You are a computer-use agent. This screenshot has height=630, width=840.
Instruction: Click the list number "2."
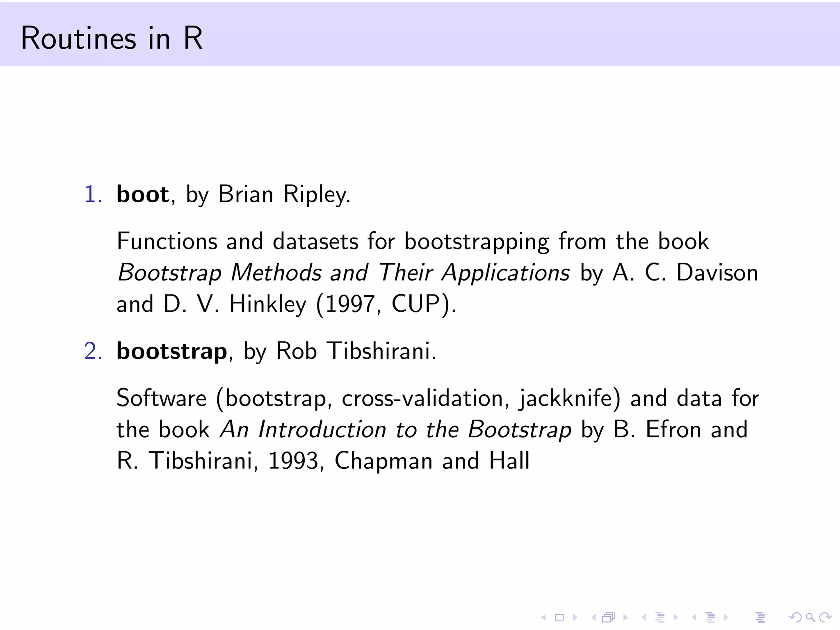click(x=94, y=352)
